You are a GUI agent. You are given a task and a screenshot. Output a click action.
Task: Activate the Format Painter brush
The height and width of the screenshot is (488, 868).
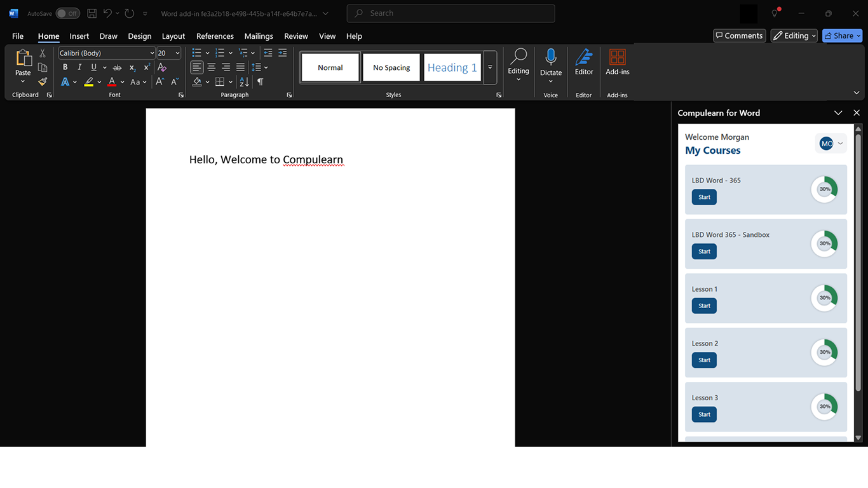coord(43,81)
